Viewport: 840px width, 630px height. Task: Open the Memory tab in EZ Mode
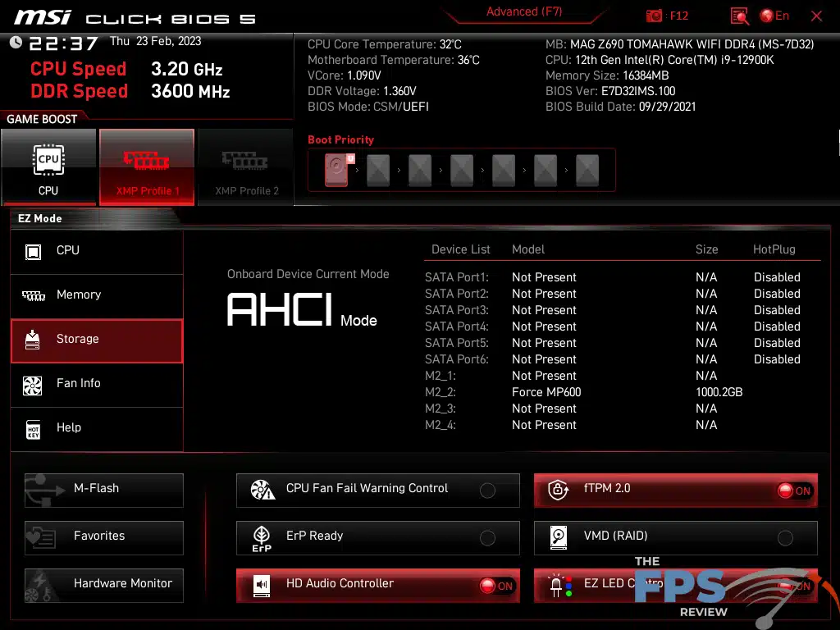coord(97,295)
